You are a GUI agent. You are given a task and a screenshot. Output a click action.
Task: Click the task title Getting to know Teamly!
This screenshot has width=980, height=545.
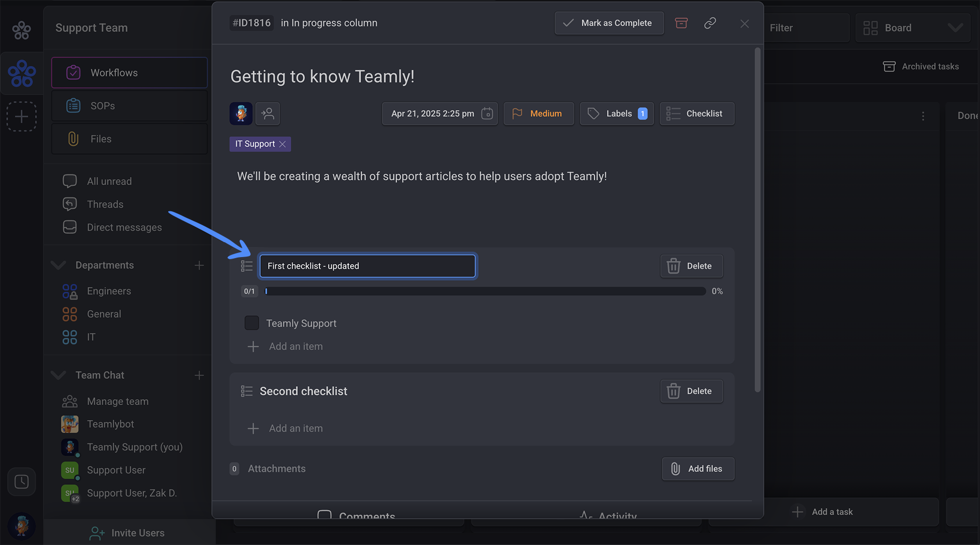(x=322, y=76)
